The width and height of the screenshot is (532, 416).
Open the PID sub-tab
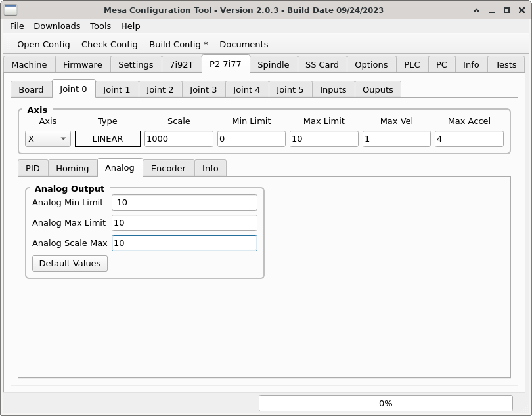click(33, 168)
